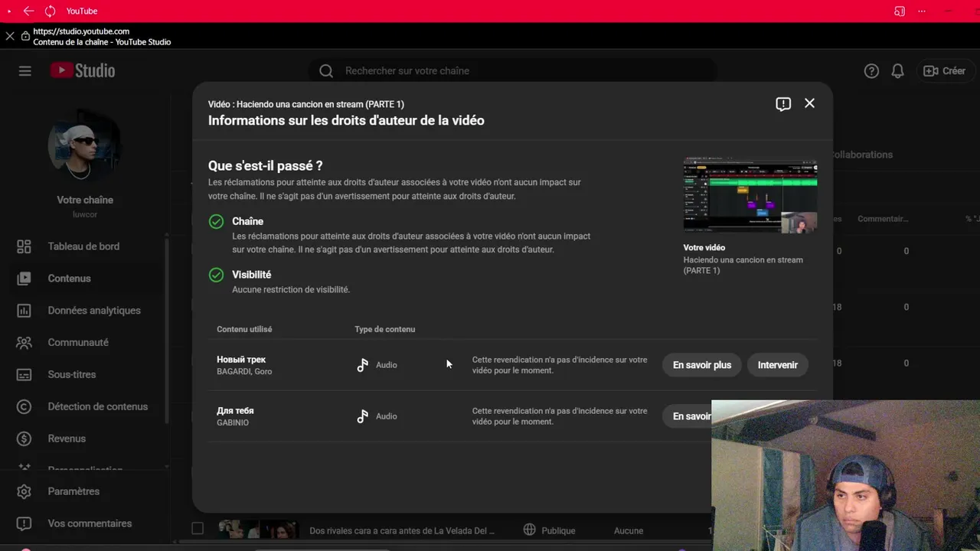Image resolution: width=980 pixels, height=551 pixels.
Task: Open the hamburger navigation menu
Action: click(x=25, y=71)
